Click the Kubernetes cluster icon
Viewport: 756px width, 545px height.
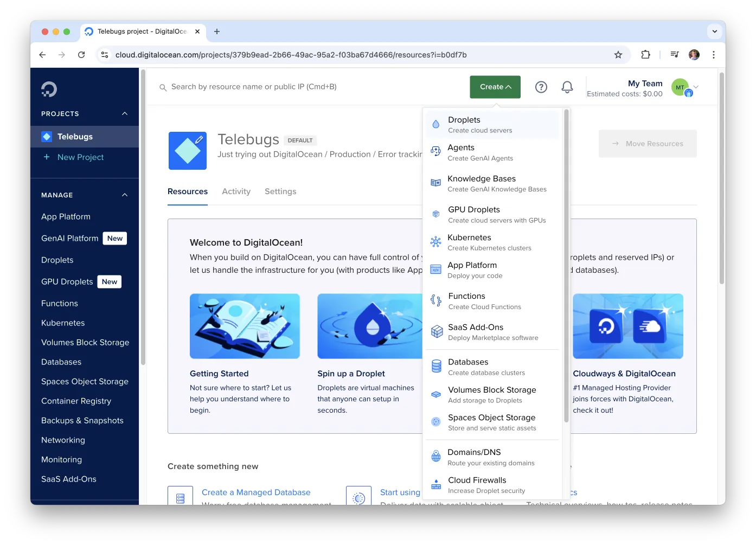click(435, 241)
